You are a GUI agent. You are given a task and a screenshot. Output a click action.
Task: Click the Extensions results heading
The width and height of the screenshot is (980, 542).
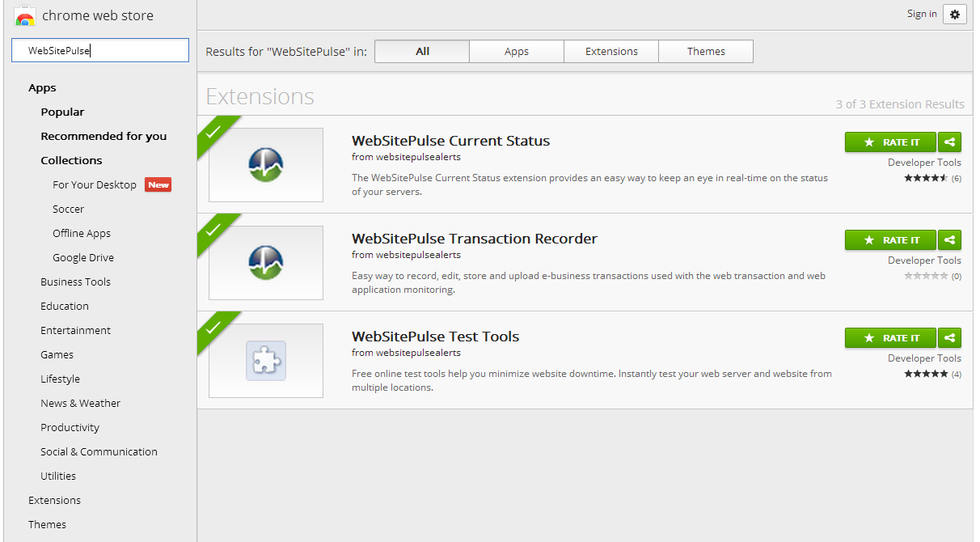pos(260,96)
